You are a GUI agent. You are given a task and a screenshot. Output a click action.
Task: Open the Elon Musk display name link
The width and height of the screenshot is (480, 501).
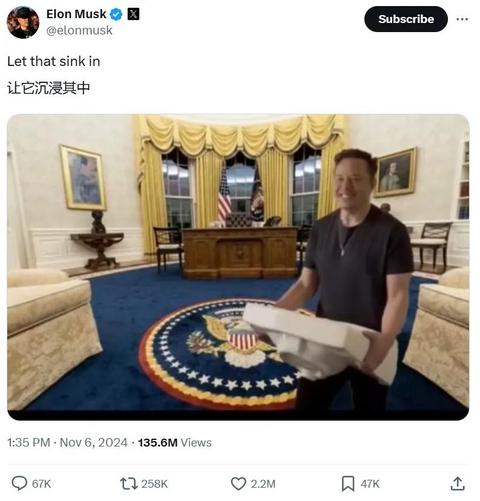(x=76, y=14)
